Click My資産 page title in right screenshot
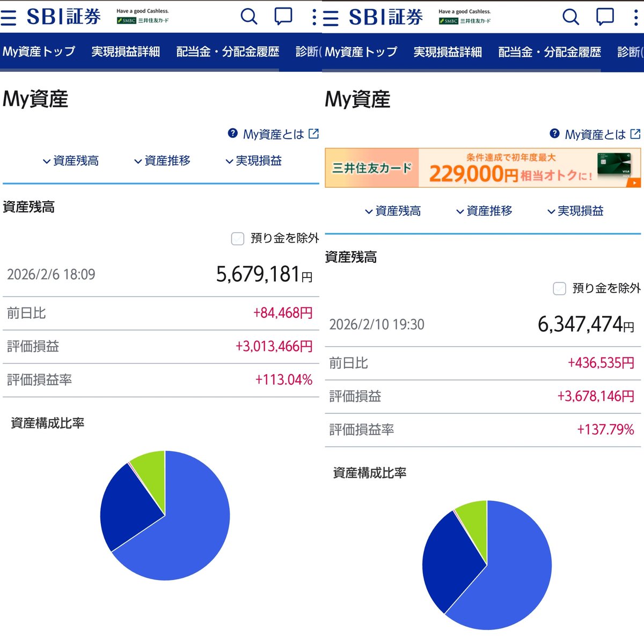Image resolution: width=644 pixels, height=644 pixels. (x=357, y=99)
